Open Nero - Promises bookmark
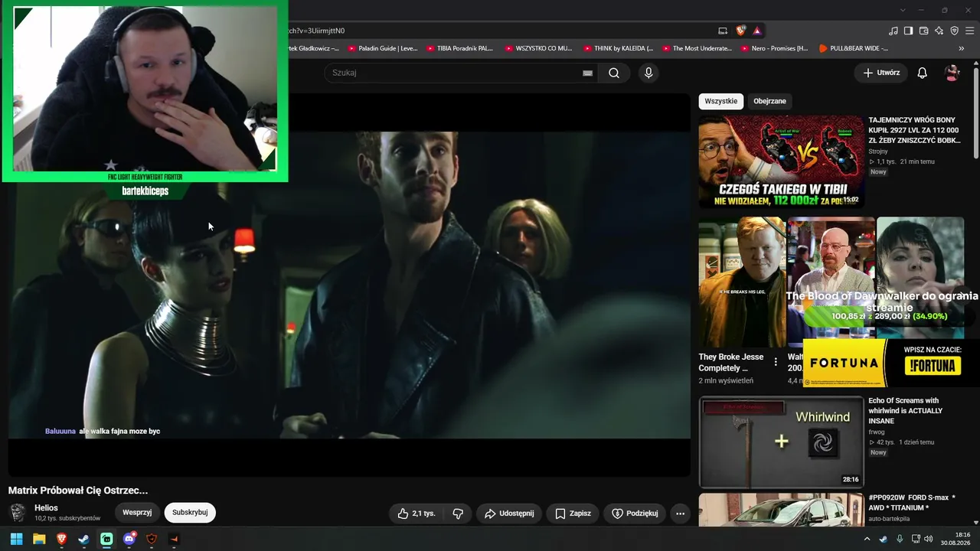The width and height of the screenshot is (980, 551). pos(774,48)
